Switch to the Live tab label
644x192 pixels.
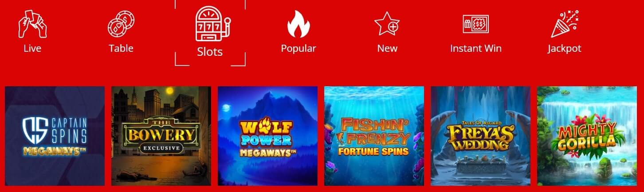tap(32, 48)
